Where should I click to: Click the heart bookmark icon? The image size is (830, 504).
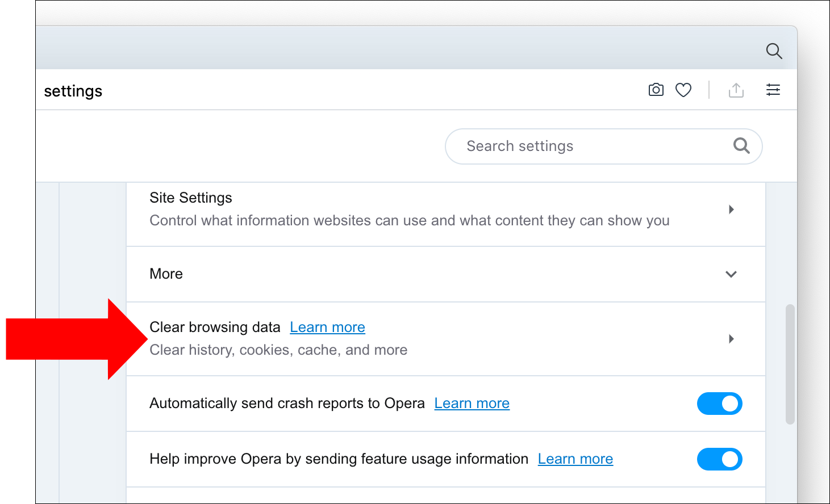point(683,90)
